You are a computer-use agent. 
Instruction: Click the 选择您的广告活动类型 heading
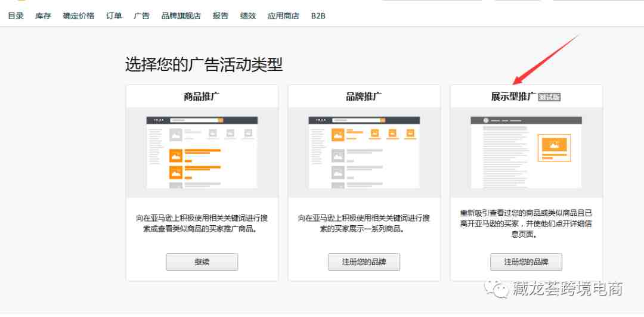(204, 65)
